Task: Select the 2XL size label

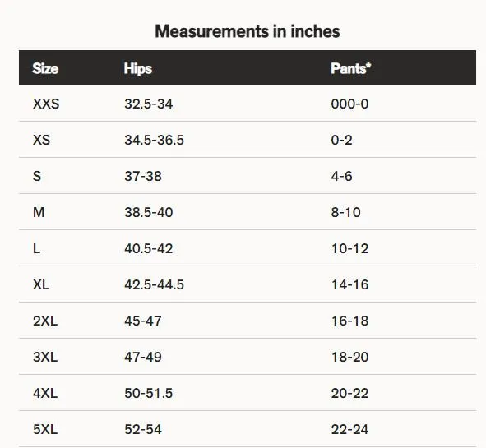Action: click(x=45, y=321)
